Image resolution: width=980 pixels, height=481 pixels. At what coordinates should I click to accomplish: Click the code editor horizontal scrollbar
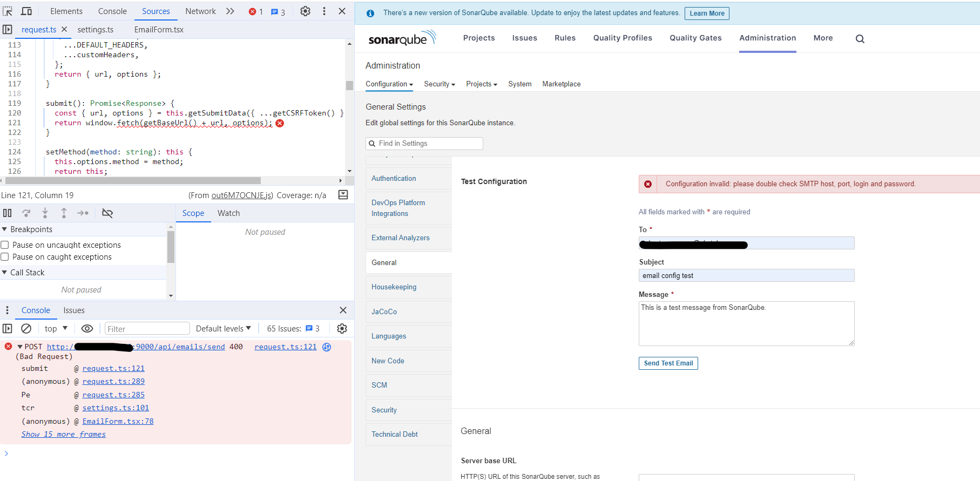point(133,181)
